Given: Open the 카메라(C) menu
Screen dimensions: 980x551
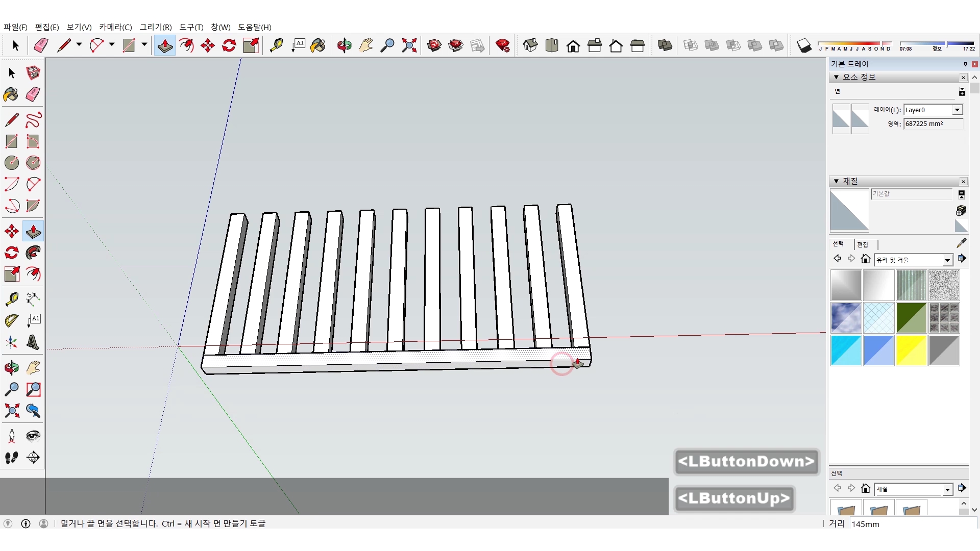Looking at the screenshot, I should [115, 27].
